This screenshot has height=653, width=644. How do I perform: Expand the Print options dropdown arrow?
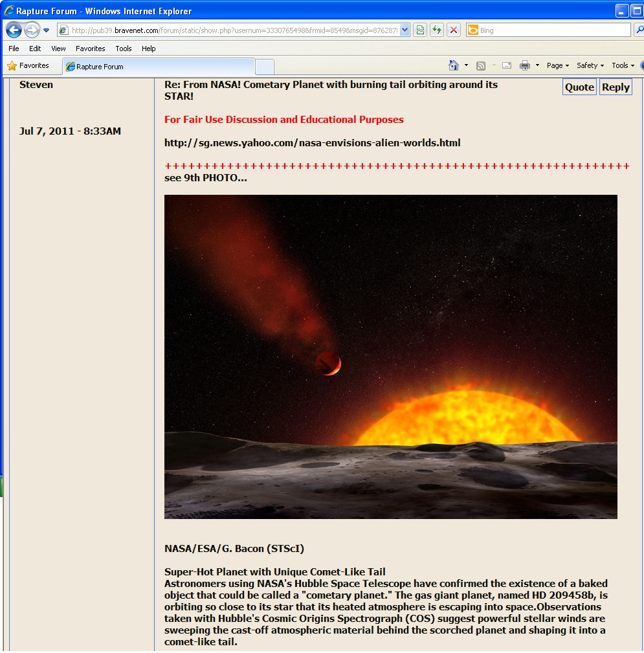pos(537,65)
